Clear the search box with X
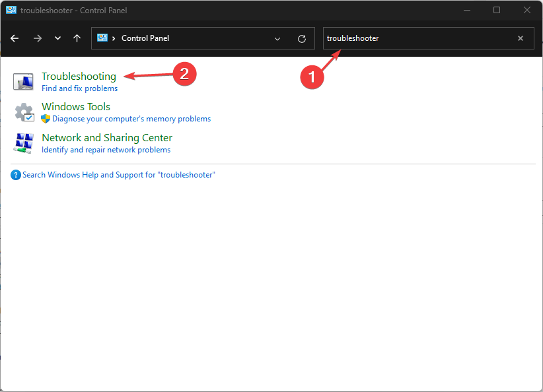Screen dimensions: 543x392 pos(520,38)
